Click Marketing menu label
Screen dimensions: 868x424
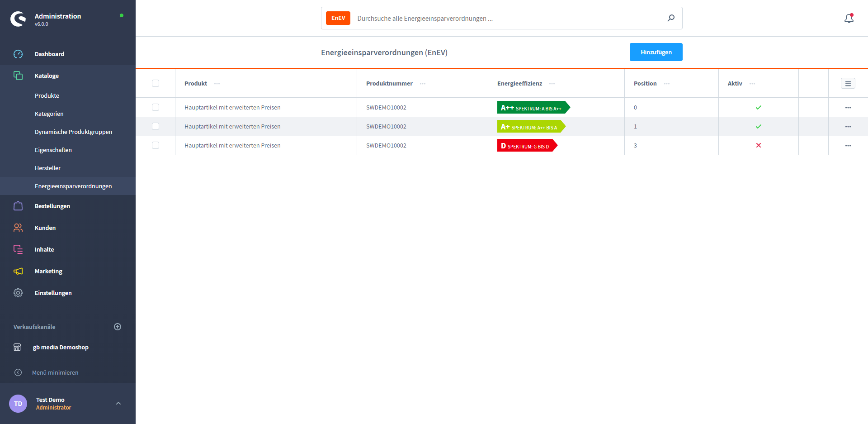click(x=48, y=271)
